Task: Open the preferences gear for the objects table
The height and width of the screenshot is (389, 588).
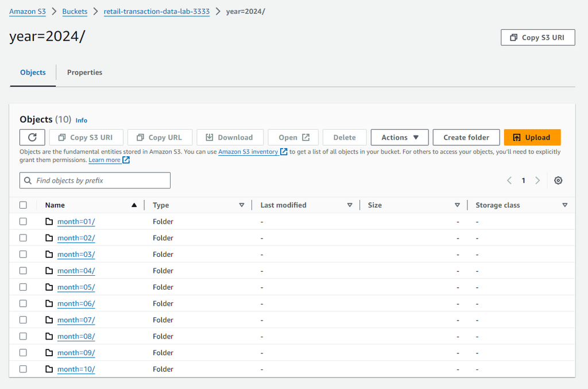Action: (558, 180)
